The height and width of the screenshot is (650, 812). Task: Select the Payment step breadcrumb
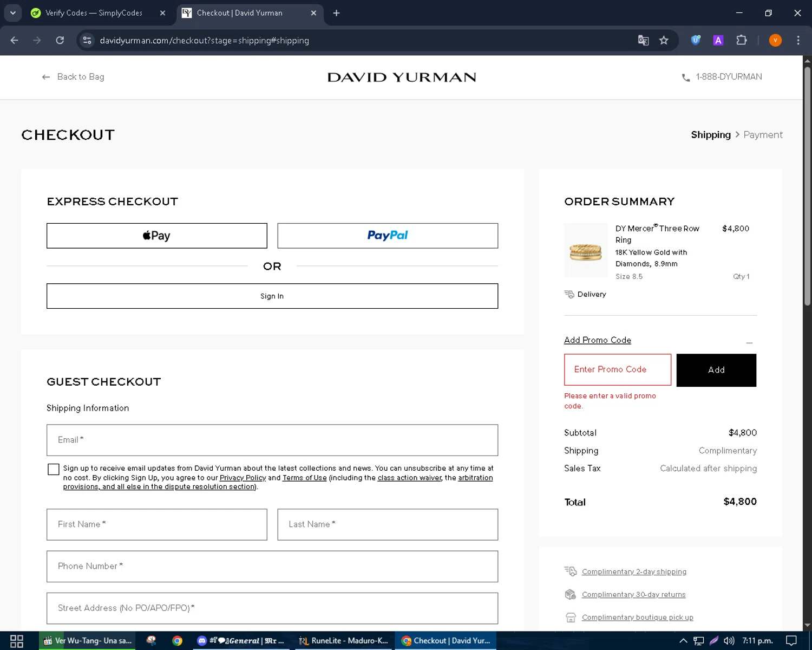click(763, 135)
